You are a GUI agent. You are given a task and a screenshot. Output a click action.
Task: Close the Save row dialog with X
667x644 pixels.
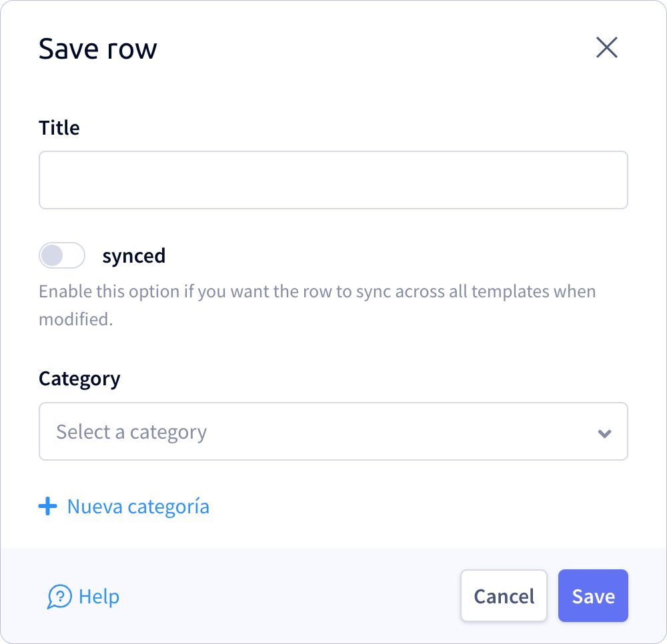[x=606, y=47]
